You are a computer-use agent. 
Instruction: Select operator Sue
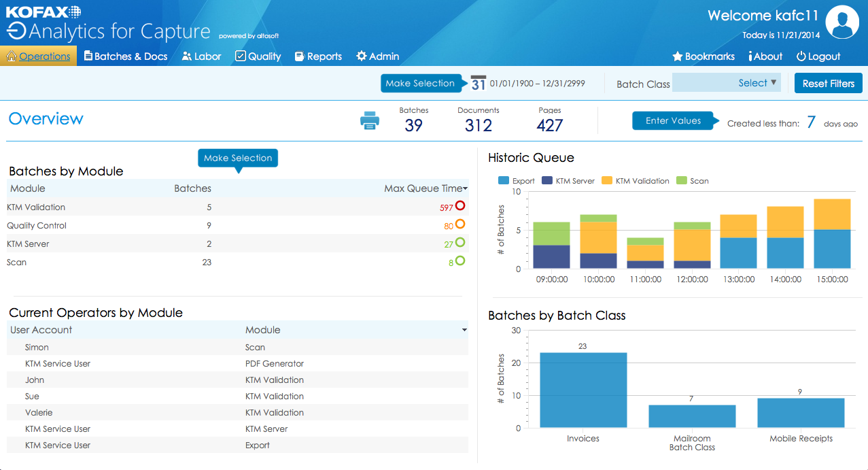[32, 396]
